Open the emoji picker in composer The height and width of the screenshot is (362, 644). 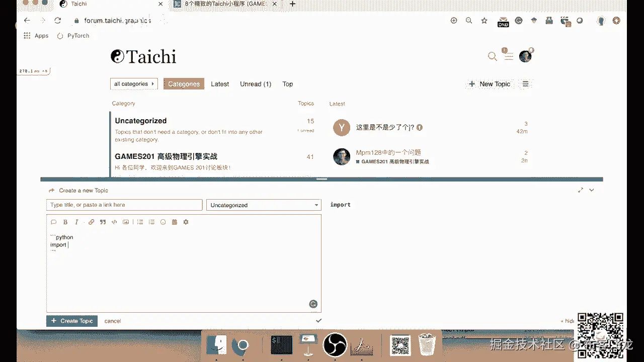coord(163,222)
